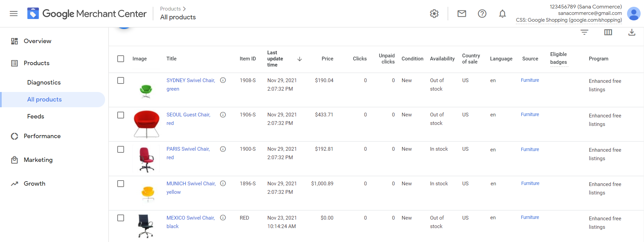Viewport: 644px width, 242px height.
Task: Open the mail messages icon
Action: [462, 14]
